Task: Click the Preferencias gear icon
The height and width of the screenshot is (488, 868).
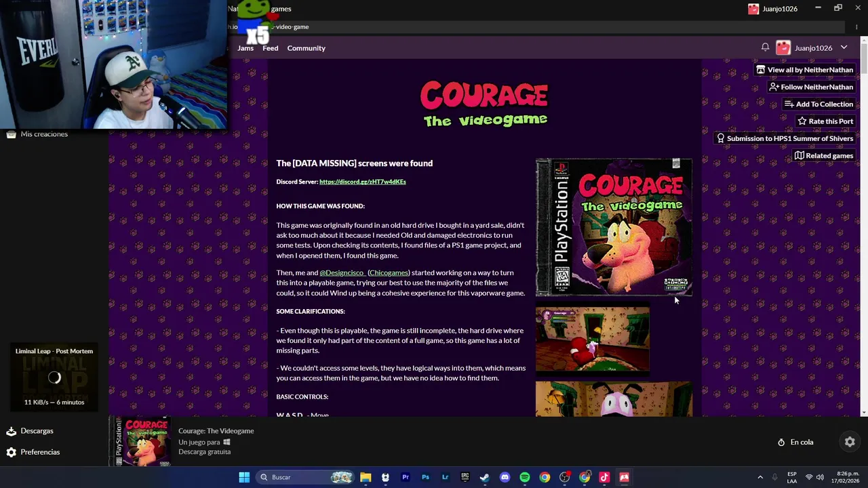Action: pyautogui.click(x=11, y=452)
